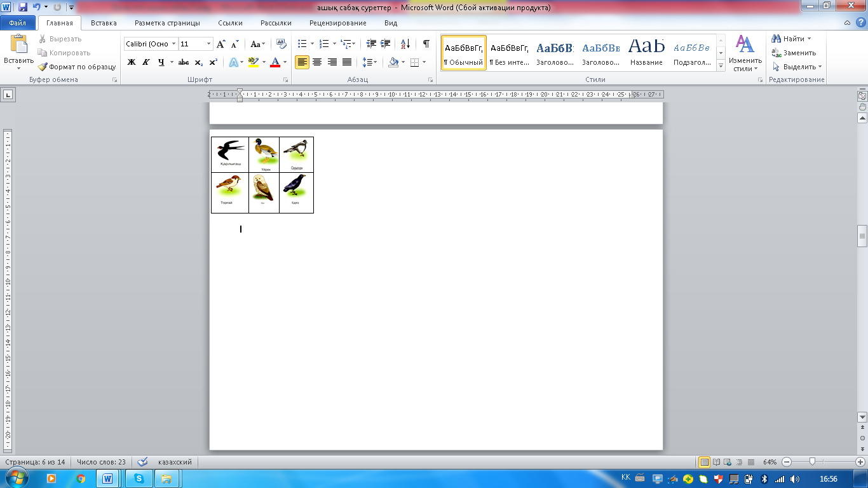
Task: Open the font name dropdown (Calibri)
Action: tap(174, 44)
